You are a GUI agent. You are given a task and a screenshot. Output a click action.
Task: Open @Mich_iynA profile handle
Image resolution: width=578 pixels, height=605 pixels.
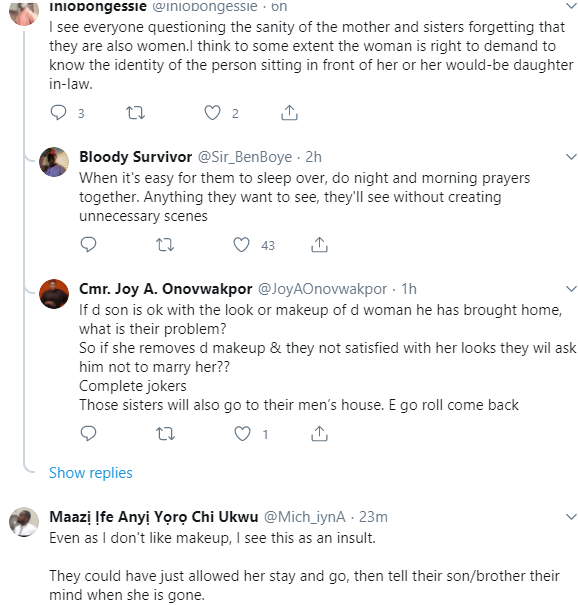click(x=304, y=517)
